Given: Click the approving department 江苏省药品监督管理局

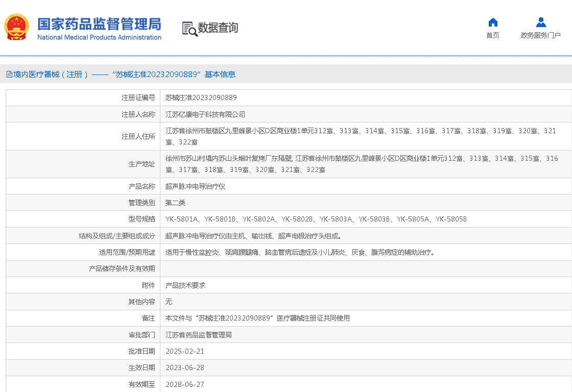Looking at the screenshot, I should pyautogui.click(x=199, y=335).
